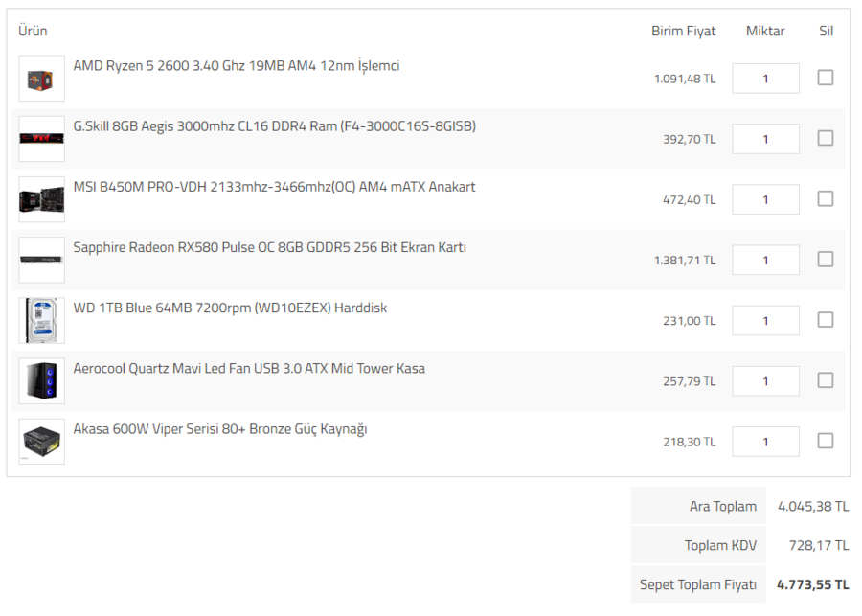Click the Sapphire RX580 graphics card image
862x616 pixels.
pyautogui.click(x=41, y=260)
